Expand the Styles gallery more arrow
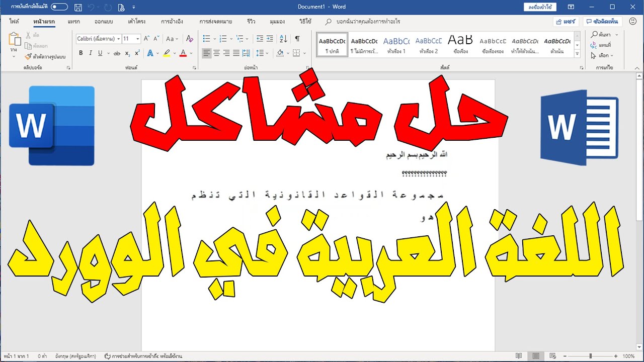 pos(577,54)
